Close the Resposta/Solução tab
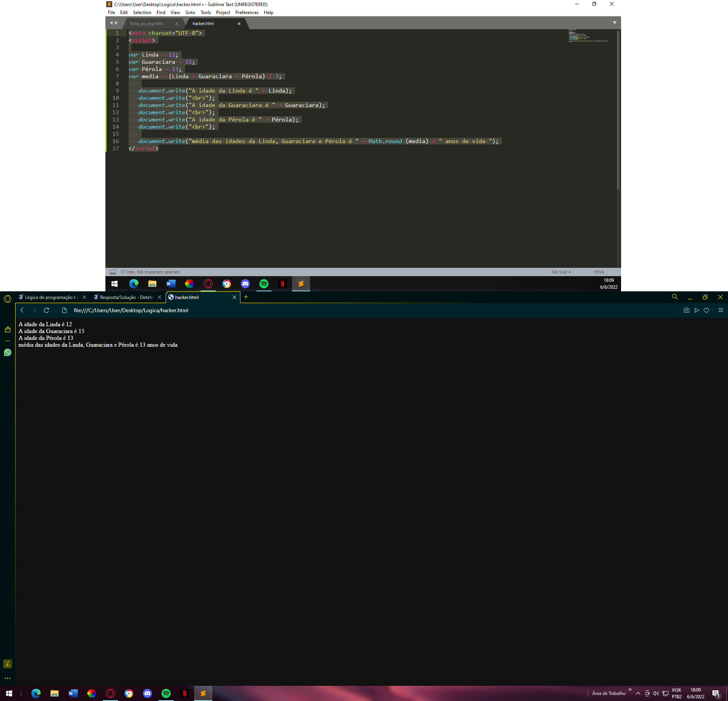 160,297
